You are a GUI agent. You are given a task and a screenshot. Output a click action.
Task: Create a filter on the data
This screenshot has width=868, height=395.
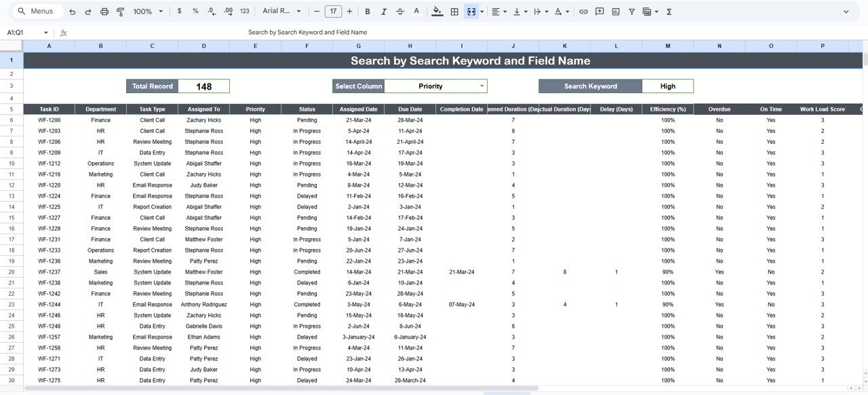632,11
